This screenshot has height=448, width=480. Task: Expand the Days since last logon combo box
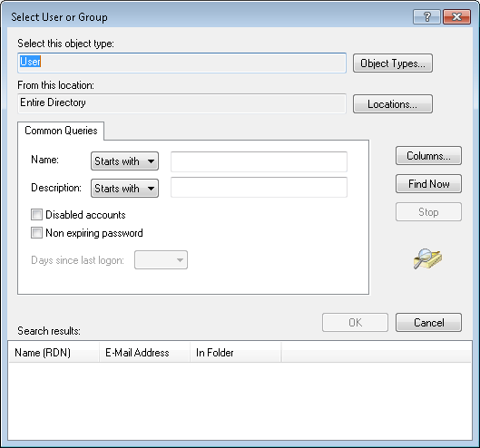coord(161,260)
